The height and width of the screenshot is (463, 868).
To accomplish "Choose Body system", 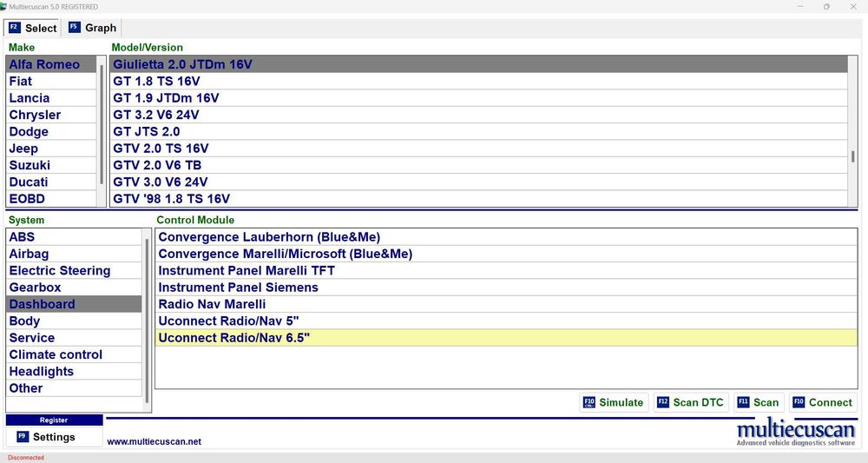I will tap(74, 321).
